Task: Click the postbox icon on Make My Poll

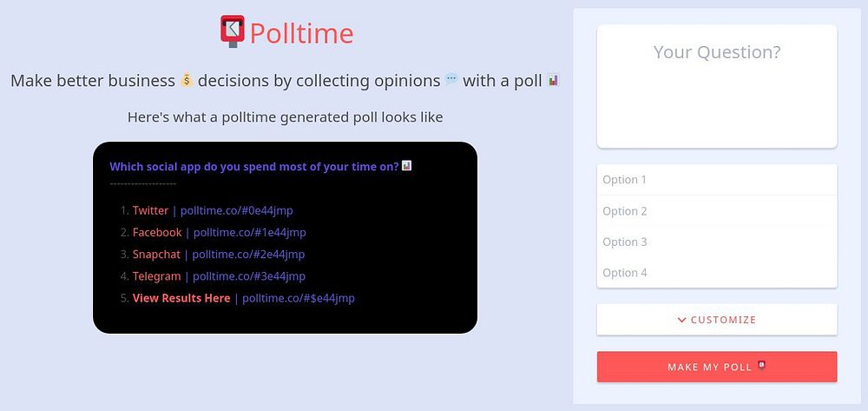Action: 761,366
